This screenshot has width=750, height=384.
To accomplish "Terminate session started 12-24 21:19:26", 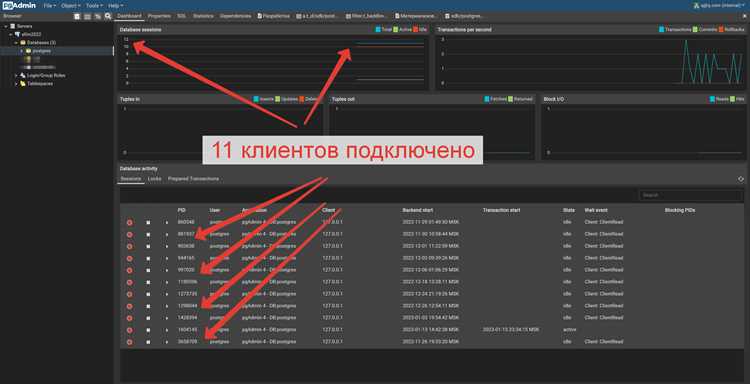I will (129, 294).
